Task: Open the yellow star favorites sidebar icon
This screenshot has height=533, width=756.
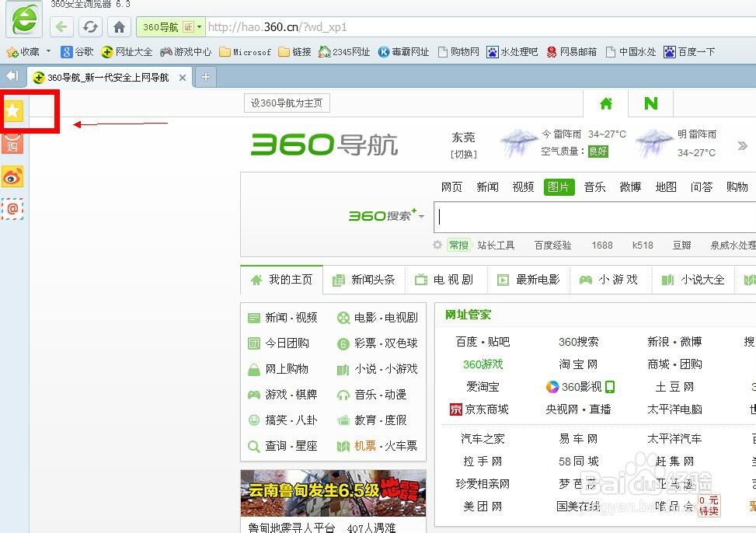Action: pos(12,111)
